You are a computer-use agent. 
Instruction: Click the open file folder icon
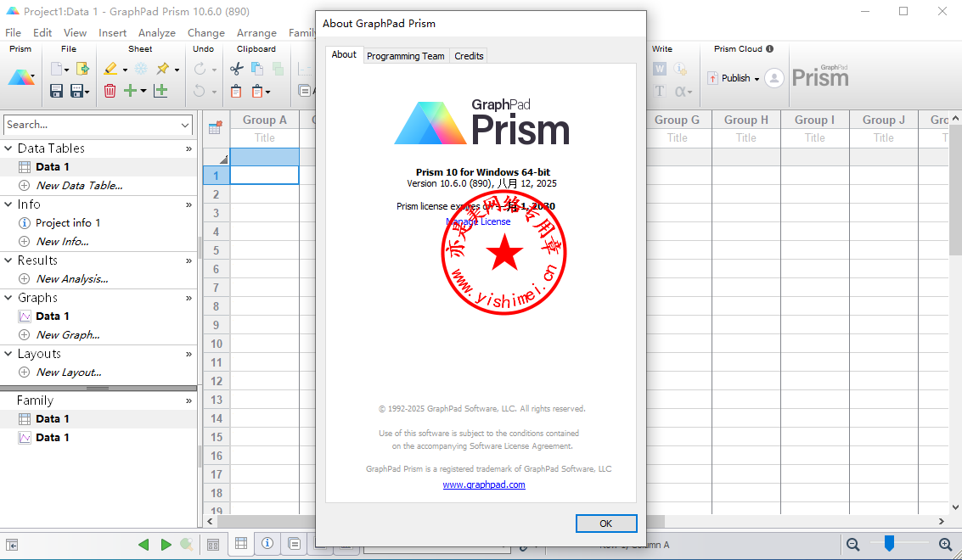82,69
